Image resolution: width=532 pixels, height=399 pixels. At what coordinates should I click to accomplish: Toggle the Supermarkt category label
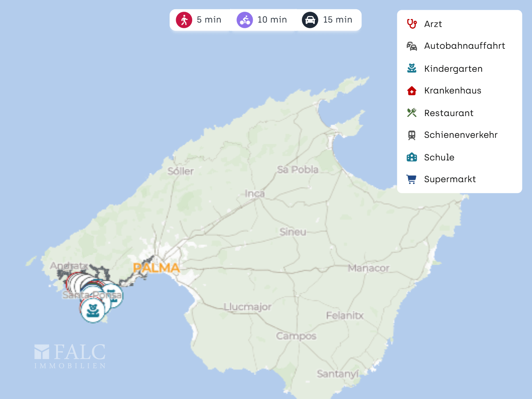450,179
